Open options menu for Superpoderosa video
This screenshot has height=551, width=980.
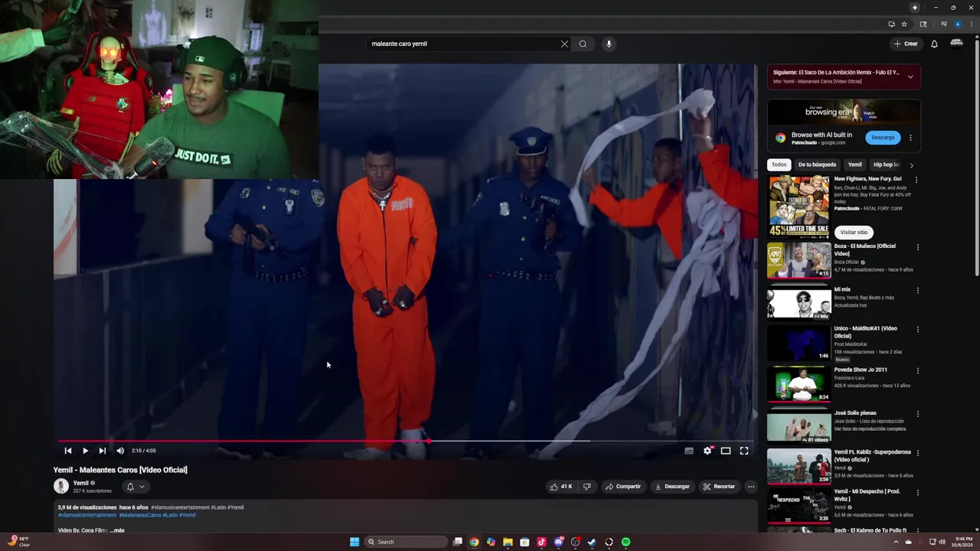click(918, 454)
